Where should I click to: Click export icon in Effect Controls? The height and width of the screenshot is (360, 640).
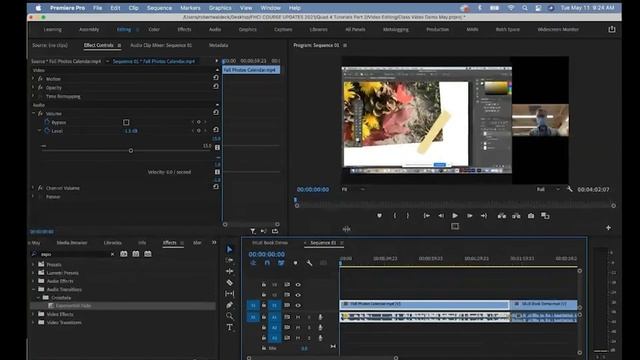coord(275,231)
